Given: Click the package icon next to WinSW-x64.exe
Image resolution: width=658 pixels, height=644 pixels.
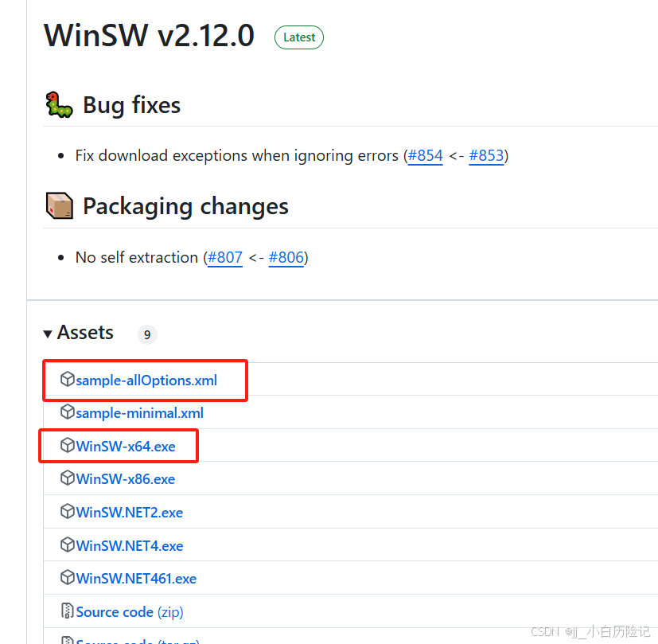Looking at the screenshot, I should (67, 446).
